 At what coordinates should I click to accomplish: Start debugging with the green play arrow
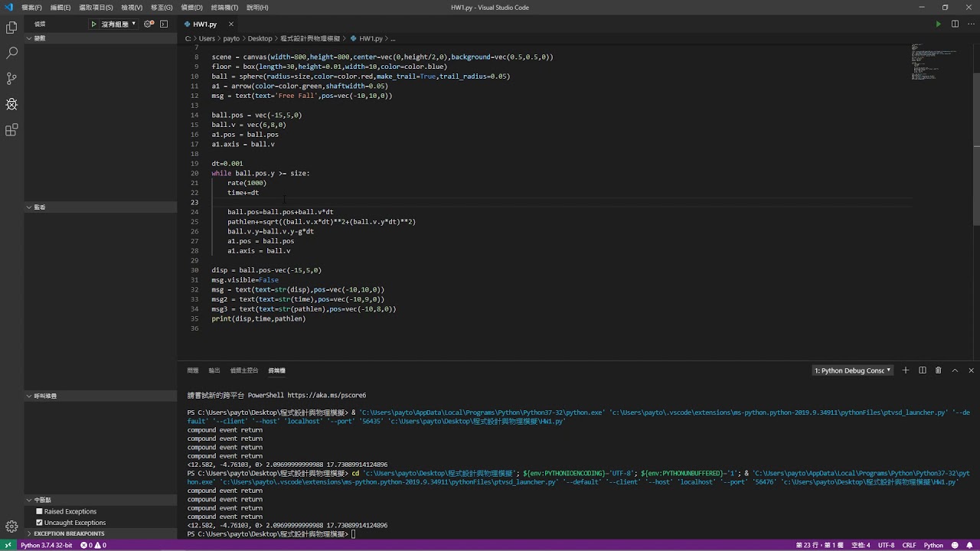(x=94, y=24)
